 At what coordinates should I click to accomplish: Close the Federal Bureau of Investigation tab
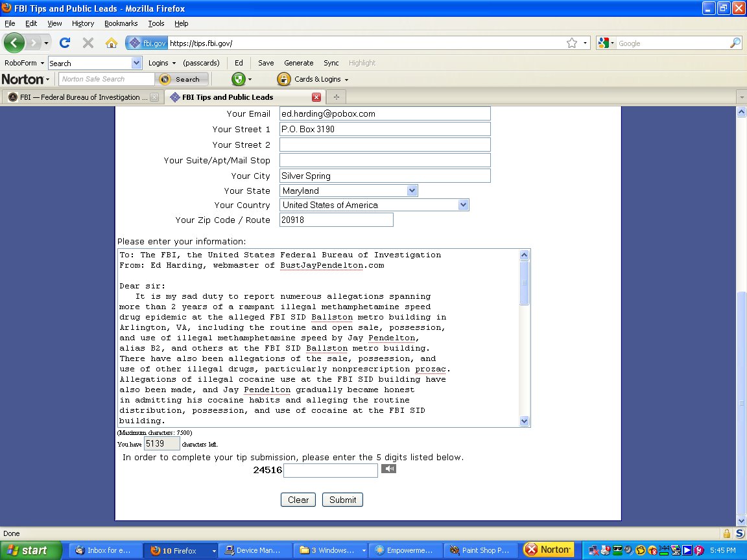[154, 97]
